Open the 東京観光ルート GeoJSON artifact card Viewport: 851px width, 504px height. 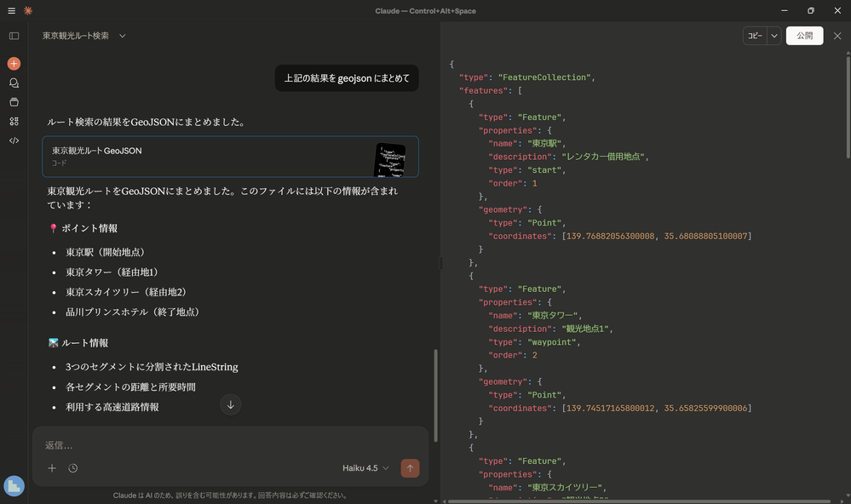(230, 157)
